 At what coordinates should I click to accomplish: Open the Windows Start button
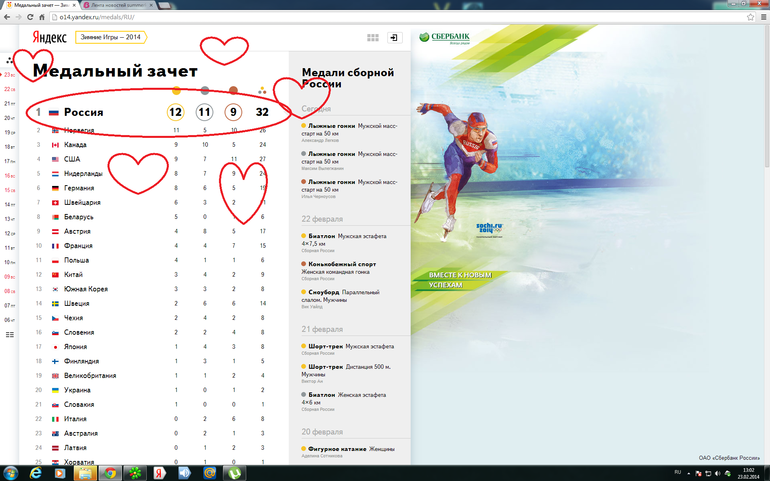[x=10, y=473]
